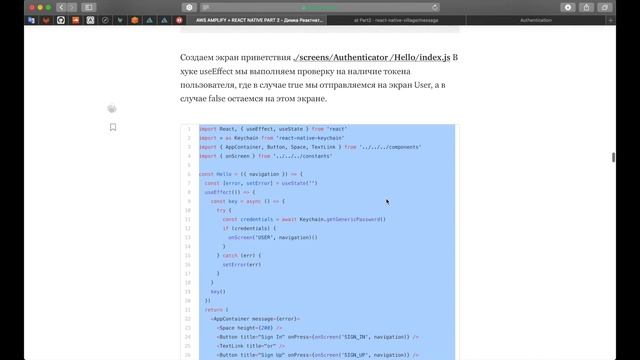640x360 pixels.
Task: Open the privacy shield report icon
Action: (x=189, y=7)
